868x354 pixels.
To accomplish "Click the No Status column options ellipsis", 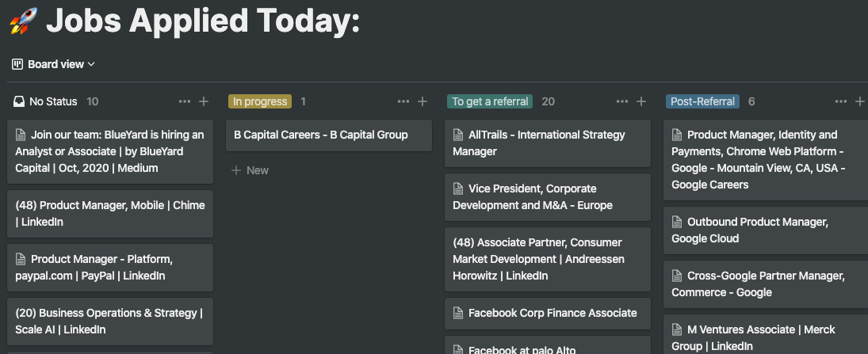I will [x=185, y=101].
